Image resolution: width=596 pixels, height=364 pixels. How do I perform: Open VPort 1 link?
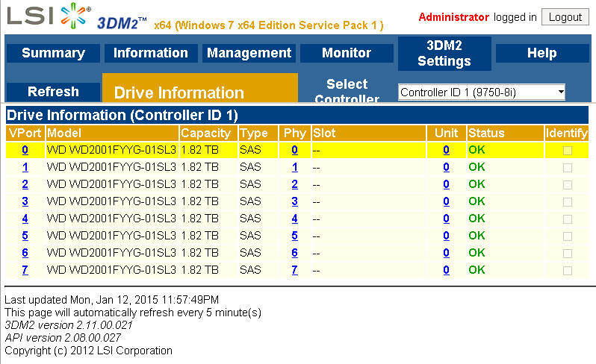point(25,167)
